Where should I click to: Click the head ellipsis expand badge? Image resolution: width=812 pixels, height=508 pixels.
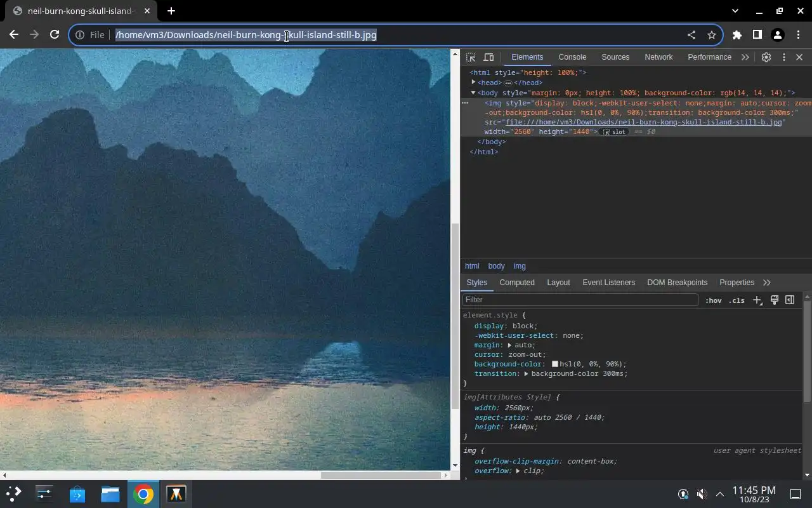pyautogui.click(x=508, y=83)
